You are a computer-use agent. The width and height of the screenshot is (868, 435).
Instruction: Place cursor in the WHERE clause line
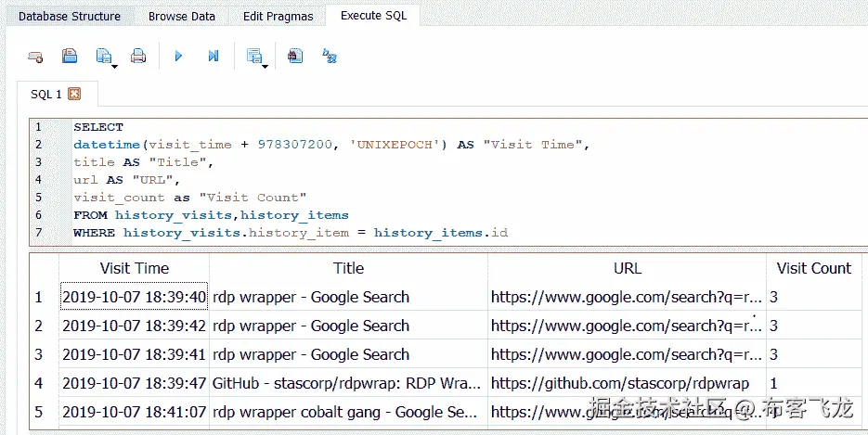(x=291, y=233)
